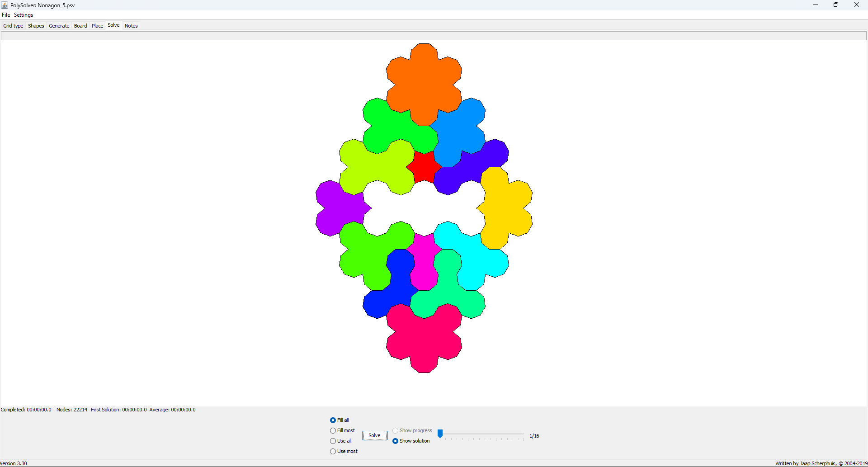Click the 'Average: 00:00:00.0' status text

pyautogui.click(x=173, y=410)
